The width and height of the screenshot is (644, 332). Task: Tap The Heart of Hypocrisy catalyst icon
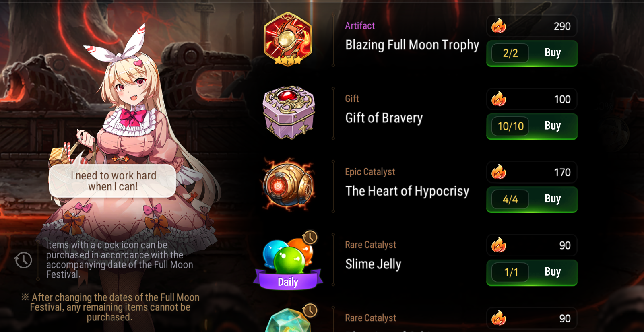click(288, 185)
